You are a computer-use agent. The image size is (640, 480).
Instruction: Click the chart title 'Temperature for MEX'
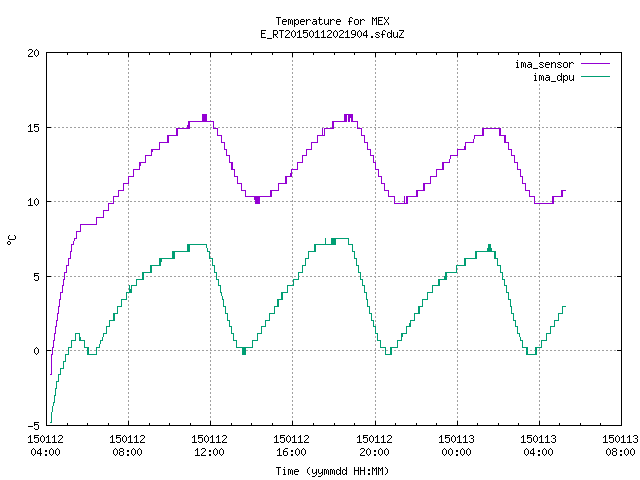click(332, 21)
